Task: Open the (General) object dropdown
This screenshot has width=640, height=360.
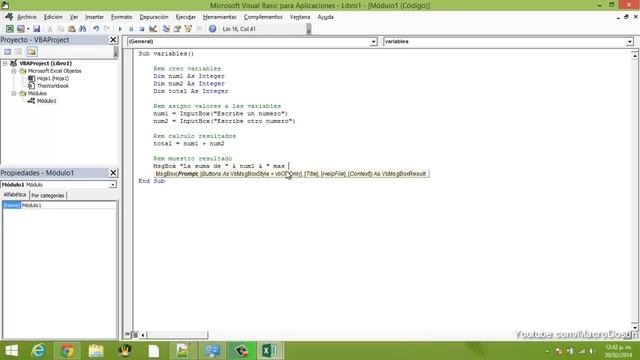Action: point(373,42)
